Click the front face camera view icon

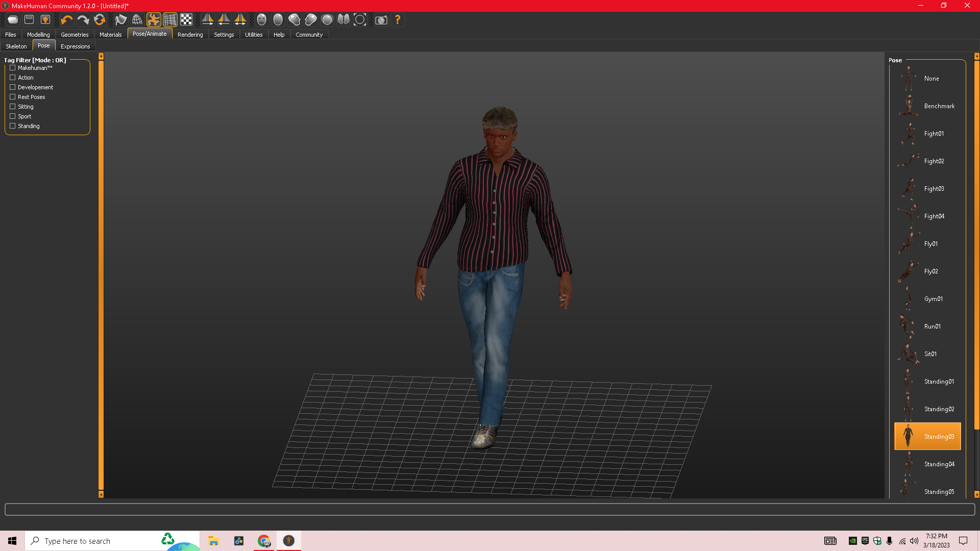[x=261, y=20]
